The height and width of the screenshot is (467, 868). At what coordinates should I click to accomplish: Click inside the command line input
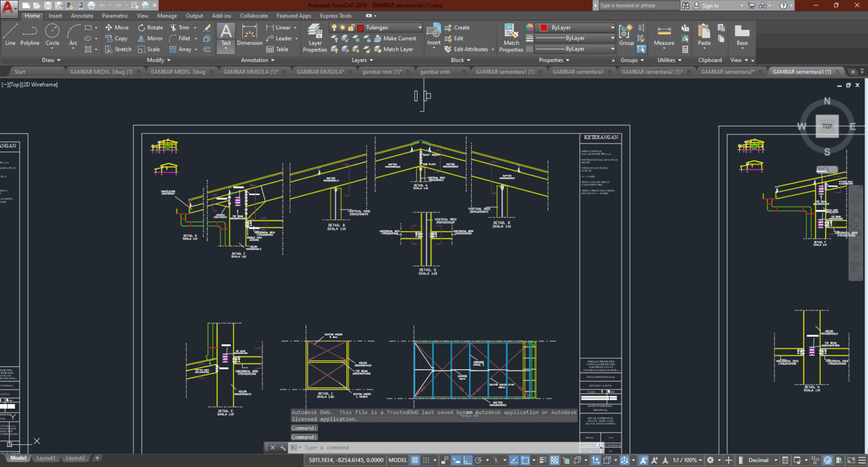pyautogui.click(x=396, y=447)
